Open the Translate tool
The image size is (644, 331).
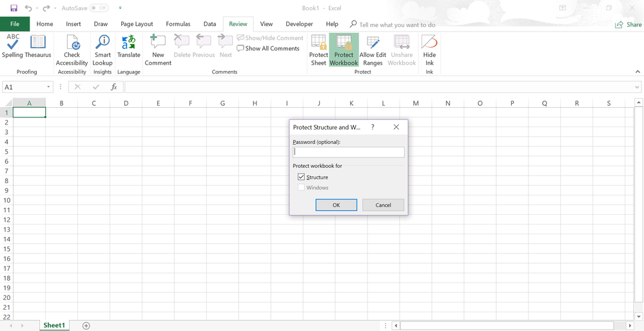pyautogui.click(x=128, y=46)
